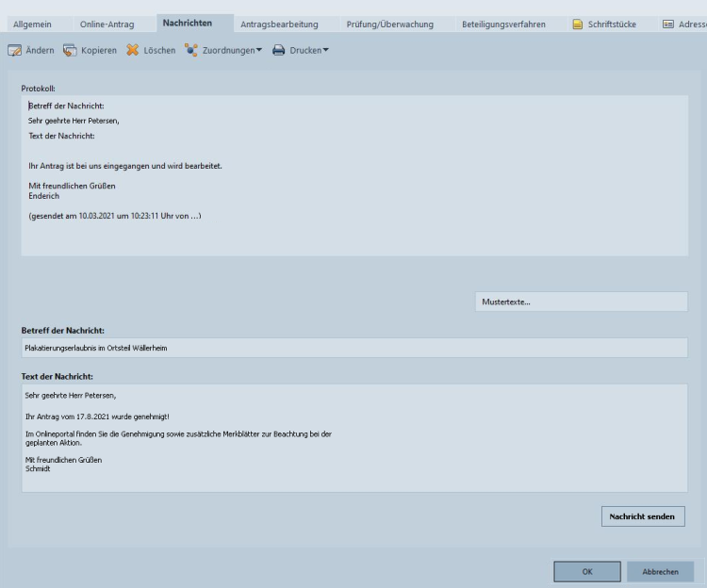This screenshot has height=588, width=707.
Task: Click the Kopieren copy icon
Action: point(71,50)
